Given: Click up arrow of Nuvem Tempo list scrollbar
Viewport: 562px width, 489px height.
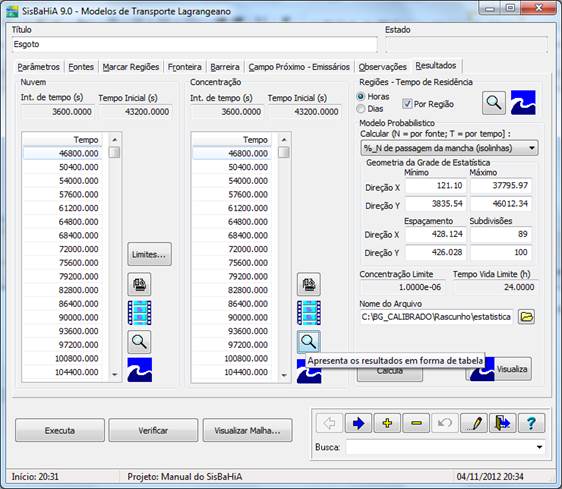Looking at the screenshot, I should pos(115,139).
